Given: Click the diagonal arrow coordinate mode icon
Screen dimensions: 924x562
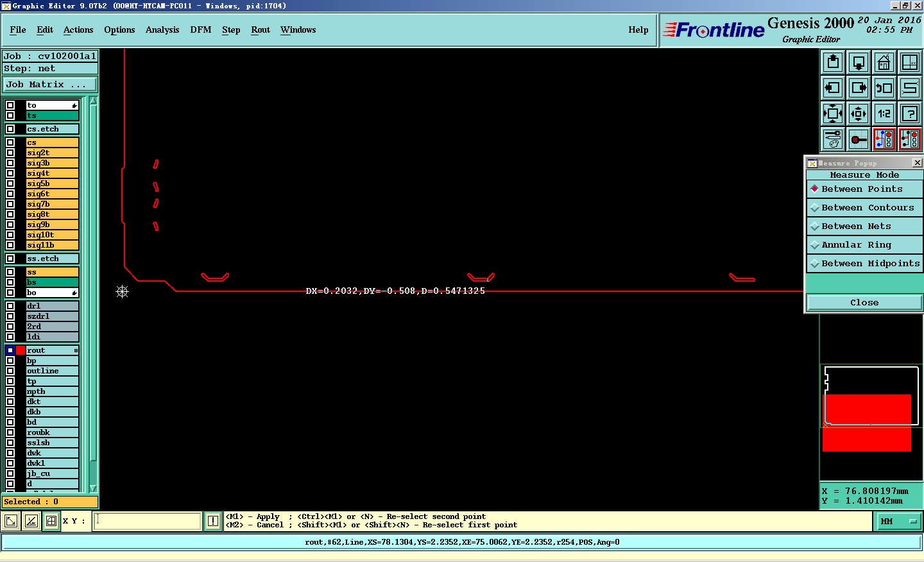Looking at the screenshot, I should click(x=11, y=521).
